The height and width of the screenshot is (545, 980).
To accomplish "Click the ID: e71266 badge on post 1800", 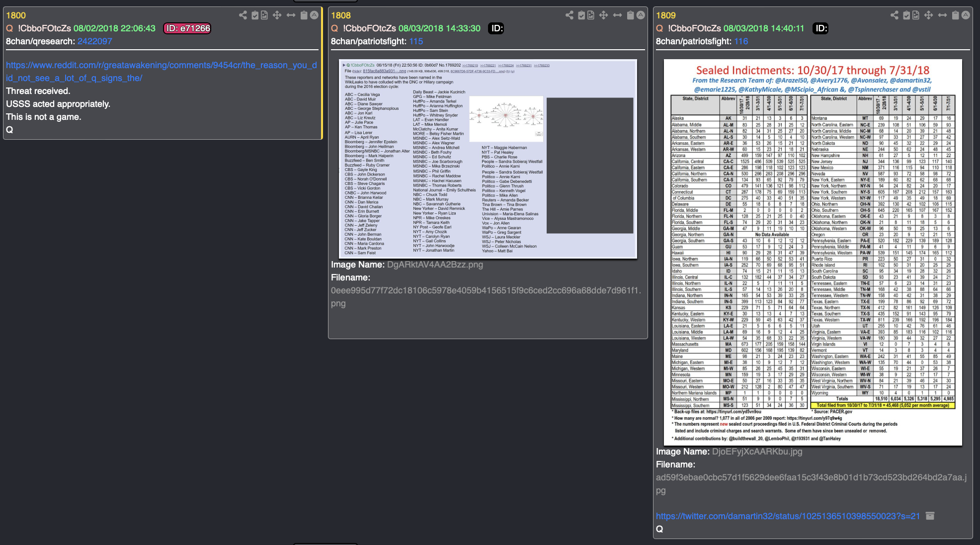I will 187,28.
